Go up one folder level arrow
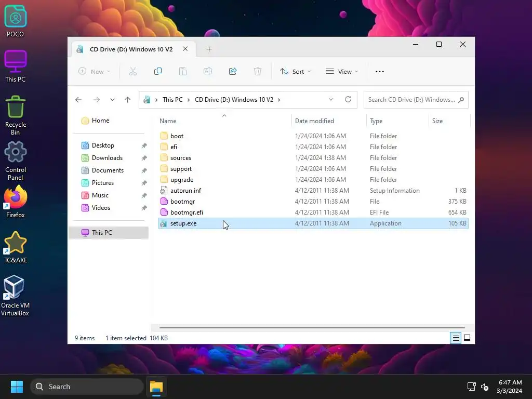The width and height of the screenshot is (532, 399). pyautogui.click(x=128, y=100)
